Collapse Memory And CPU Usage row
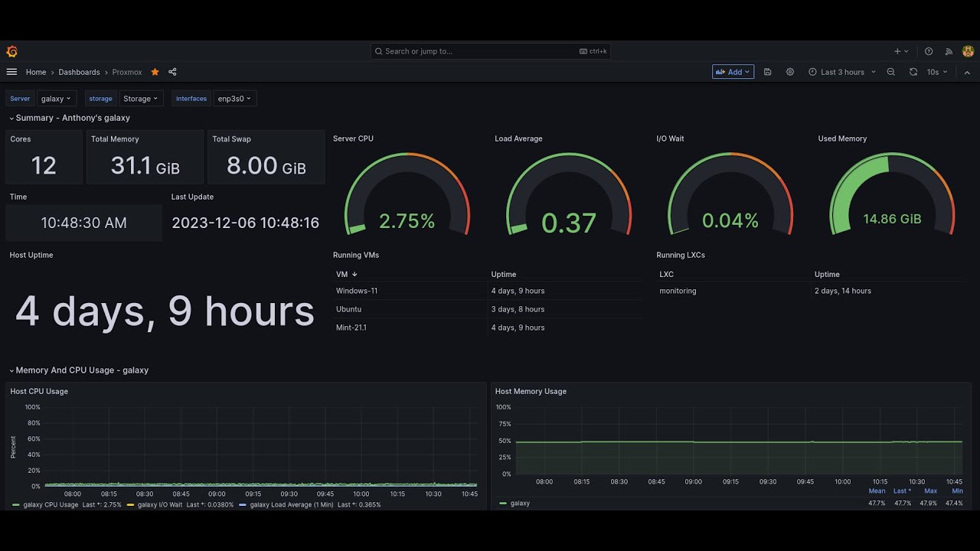 [78, 370]
